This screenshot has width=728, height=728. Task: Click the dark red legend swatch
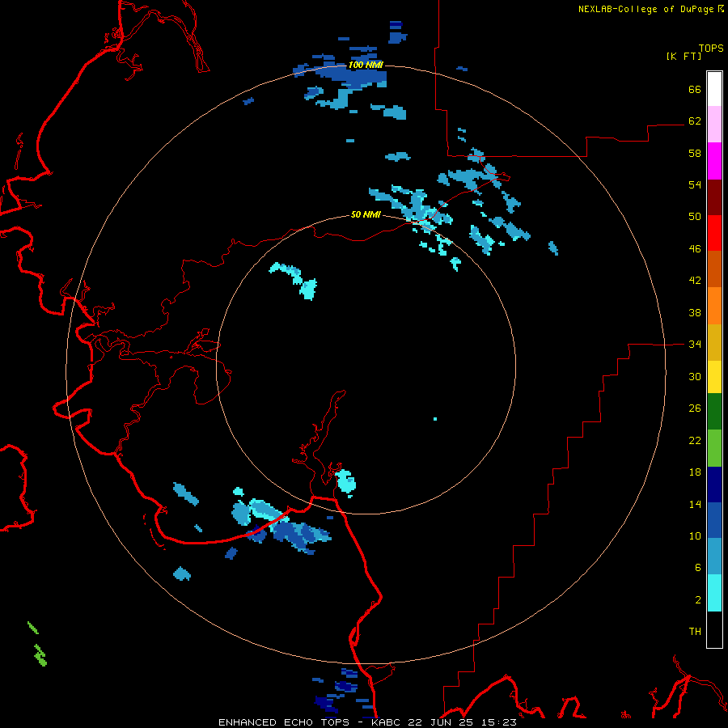[714, 197]
